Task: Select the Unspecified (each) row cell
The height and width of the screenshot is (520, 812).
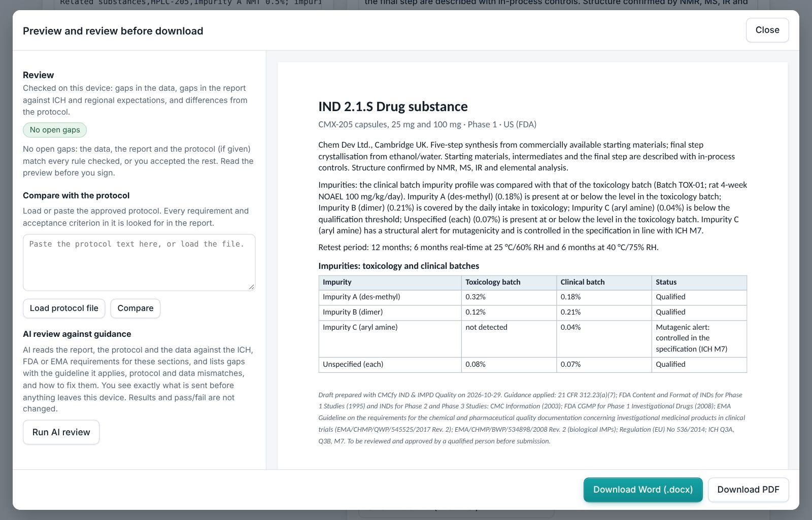Action: [x=390, y=365]
